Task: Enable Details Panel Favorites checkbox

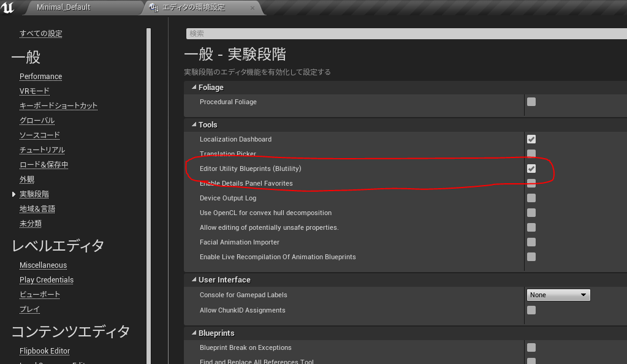Action: 531,183
